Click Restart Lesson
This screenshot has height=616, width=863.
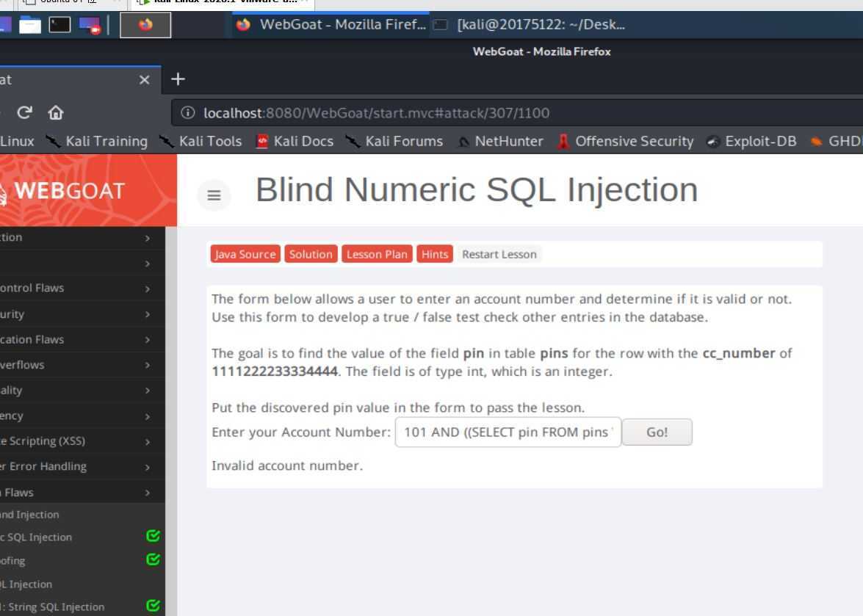pyautogui.click(x=499, y=254)
